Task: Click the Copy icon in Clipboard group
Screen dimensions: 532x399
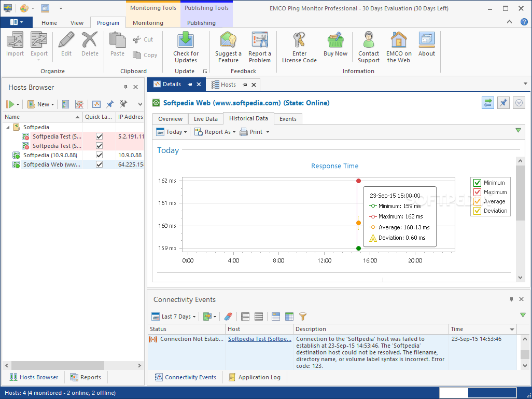Action: (137, 54)
